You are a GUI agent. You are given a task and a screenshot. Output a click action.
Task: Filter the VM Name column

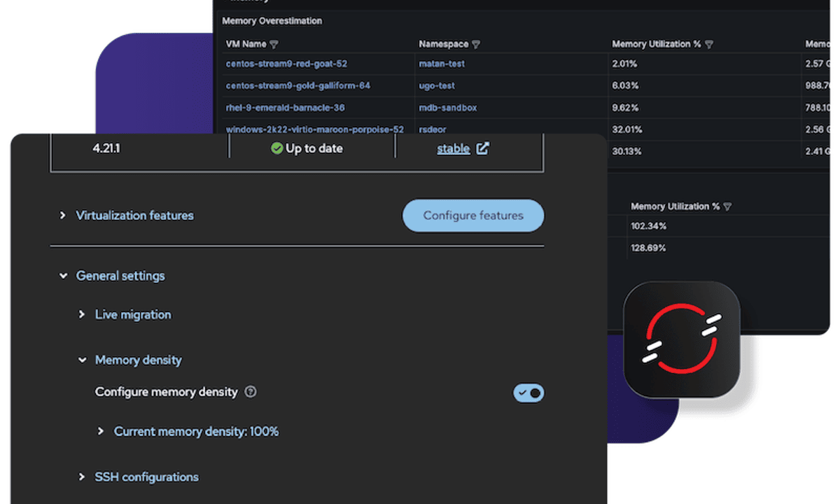(x=274, y=44)
